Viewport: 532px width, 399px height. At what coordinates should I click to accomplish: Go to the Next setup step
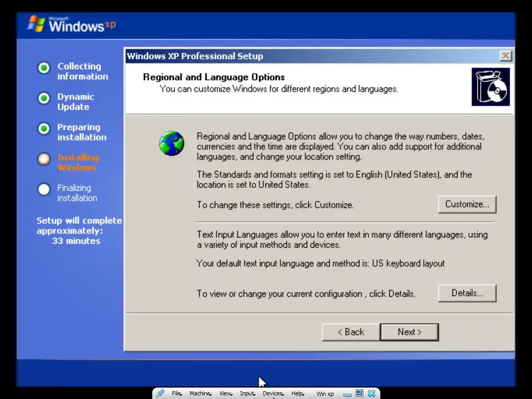409,332
